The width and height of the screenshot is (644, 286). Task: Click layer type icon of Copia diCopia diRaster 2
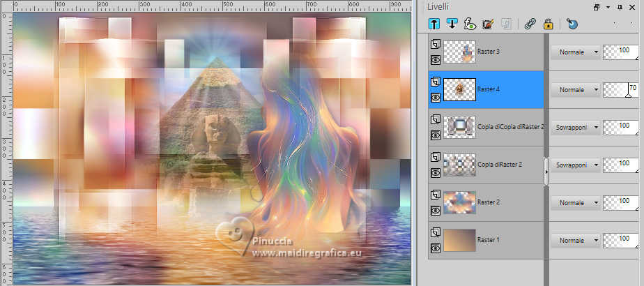click(436, 119)
